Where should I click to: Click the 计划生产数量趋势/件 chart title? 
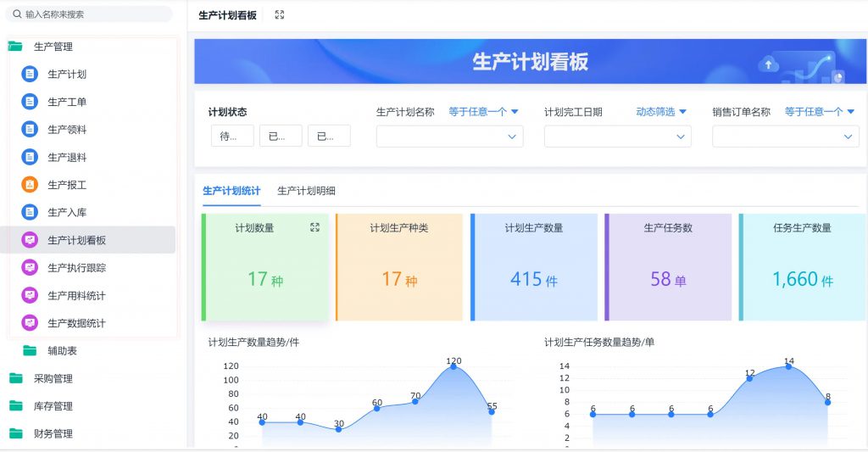tap(253, 343)
